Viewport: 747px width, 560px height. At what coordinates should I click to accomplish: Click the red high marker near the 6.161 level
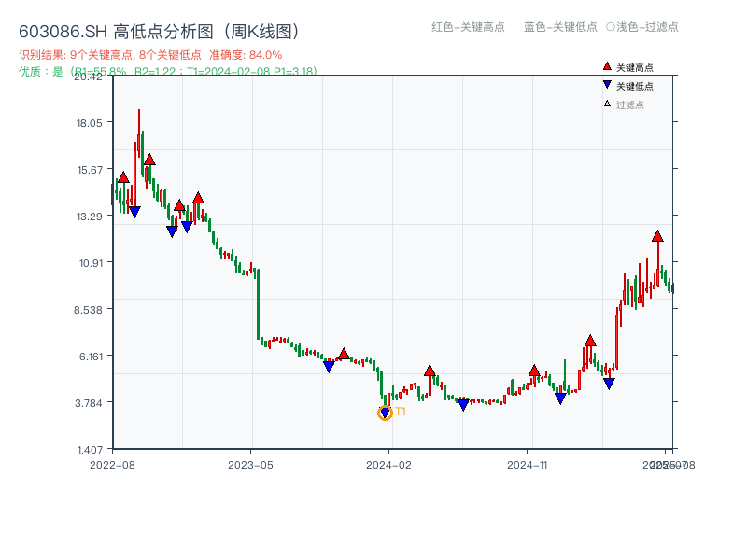pos(344,355)
